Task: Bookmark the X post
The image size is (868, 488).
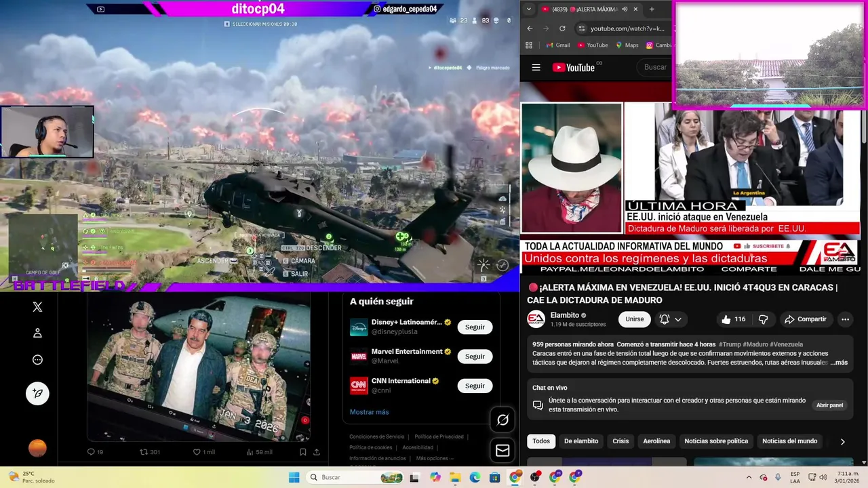Action: [x=303, y=452]
